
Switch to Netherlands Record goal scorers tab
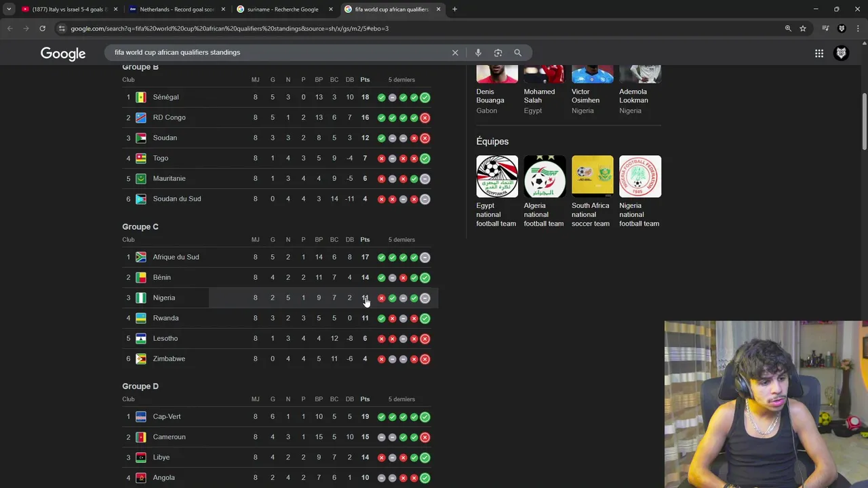pos(176,9)
